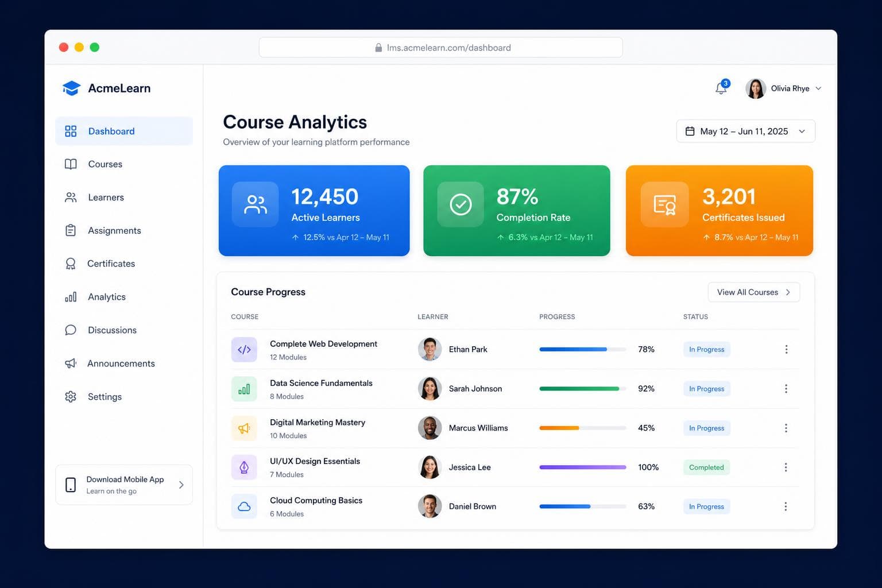Click the cloud icon for Cloud Computing Basics
This screenshot has width=882, height=588.
coord(244,506)
